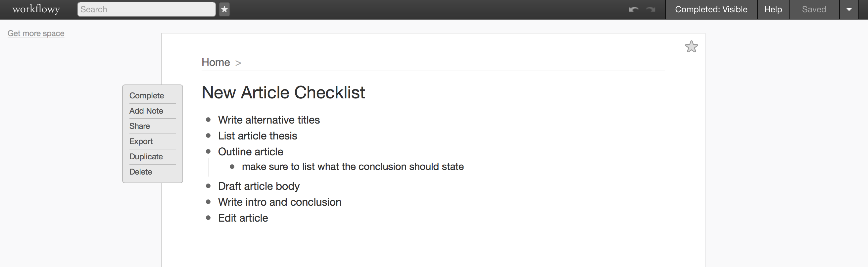Image resolution: width=868 pixels, height=267 pixels.
Task: Click bullet of conclusion sub-item
Action: 232,167
